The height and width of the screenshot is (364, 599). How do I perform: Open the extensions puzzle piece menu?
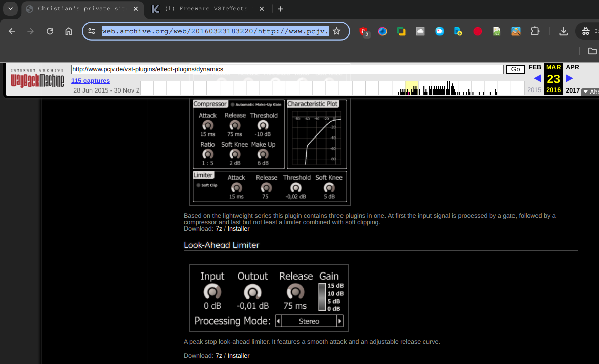[535, 31]
